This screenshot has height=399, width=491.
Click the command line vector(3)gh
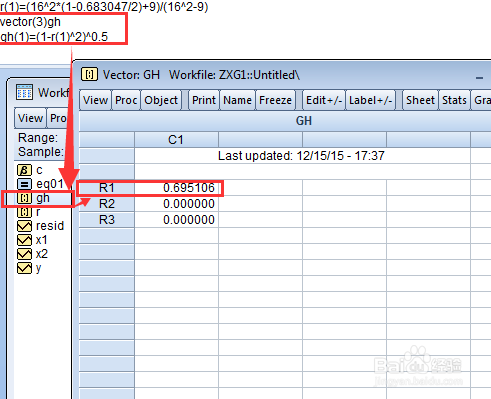click(x=30, y=22)
